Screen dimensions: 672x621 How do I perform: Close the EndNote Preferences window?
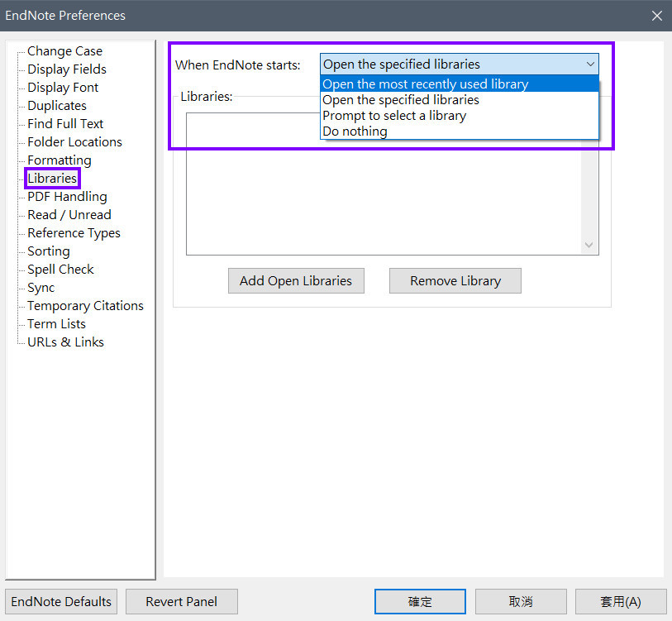656,16
